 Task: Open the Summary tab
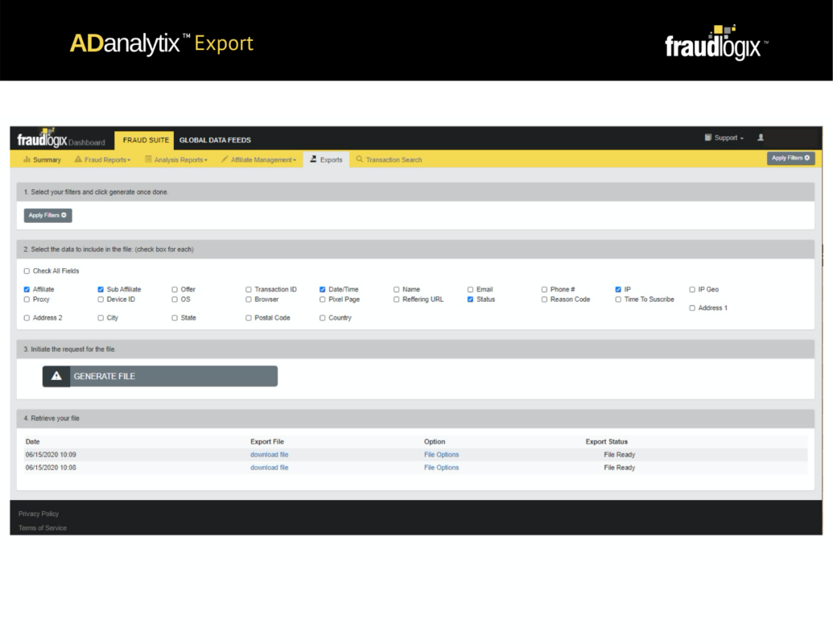click(x=42, y=159)
